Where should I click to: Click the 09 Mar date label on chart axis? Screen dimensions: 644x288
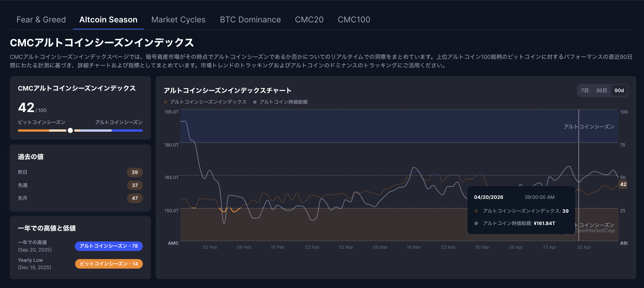coord(380,247)
